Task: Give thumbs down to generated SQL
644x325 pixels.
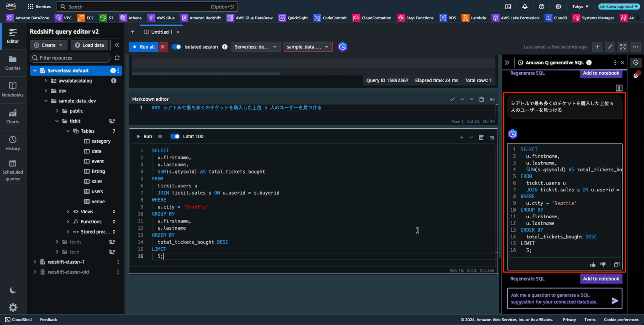Action: click(x=603, y=265)
